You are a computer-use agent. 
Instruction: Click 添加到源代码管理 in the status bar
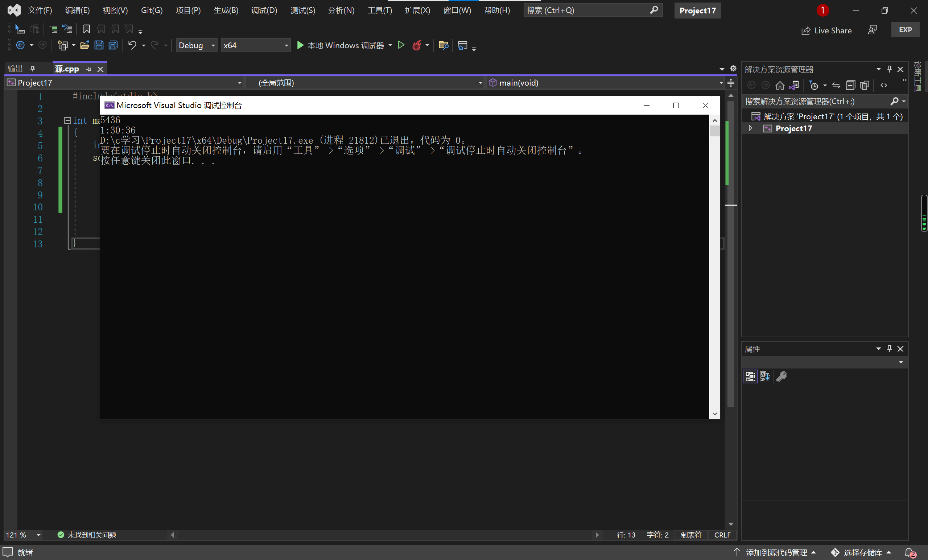click(x=776, y=552)
